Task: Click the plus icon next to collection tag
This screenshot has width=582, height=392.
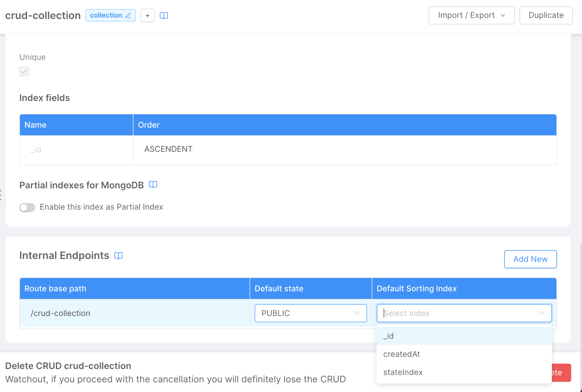Action: [x=147, y=15]
